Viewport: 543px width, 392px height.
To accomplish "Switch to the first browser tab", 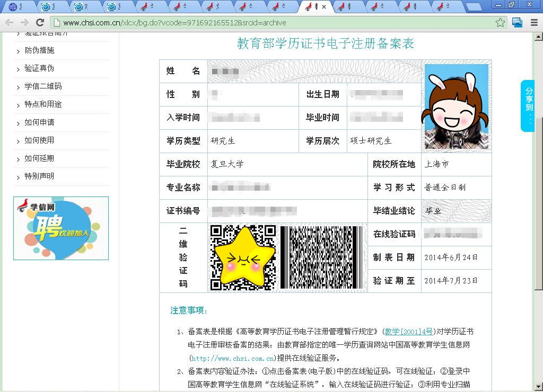I will pyautogui.click(x=16, y=6).
